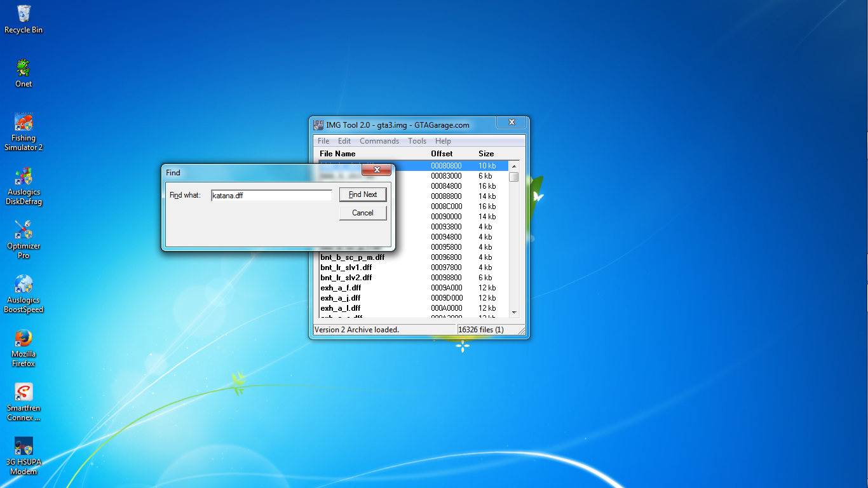The image size is (868, 488).
Task: Click the file list scroll down arrow
Action: (x=514, y=312)
